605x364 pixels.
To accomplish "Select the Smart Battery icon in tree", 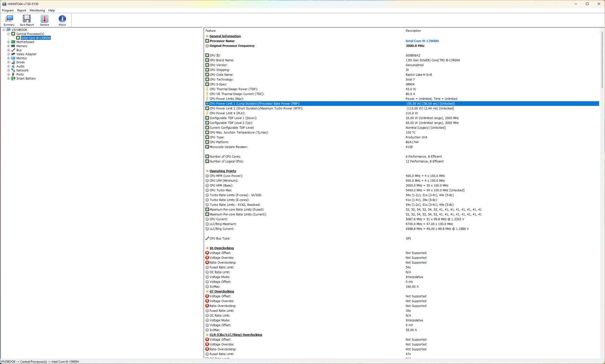I will 13,78.
